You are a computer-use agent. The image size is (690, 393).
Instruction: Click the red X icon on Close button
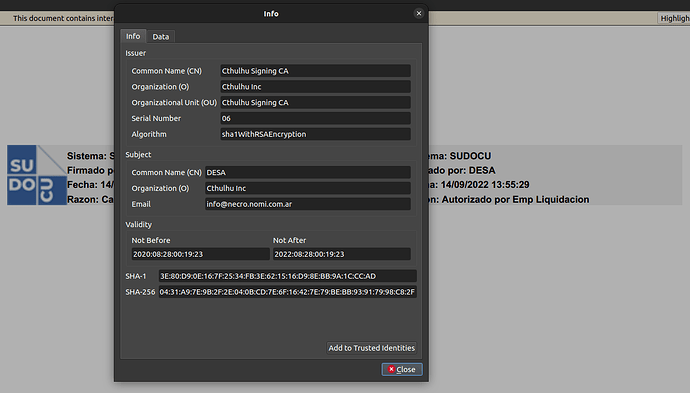(x=391, y=369)
